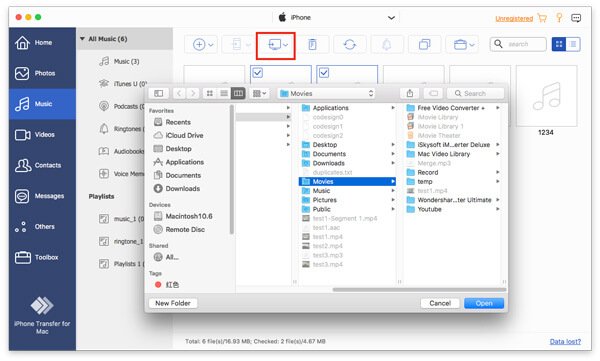Screen dimensions: 600x361
Task: Open Others in the sidebar
Action: 42,226
